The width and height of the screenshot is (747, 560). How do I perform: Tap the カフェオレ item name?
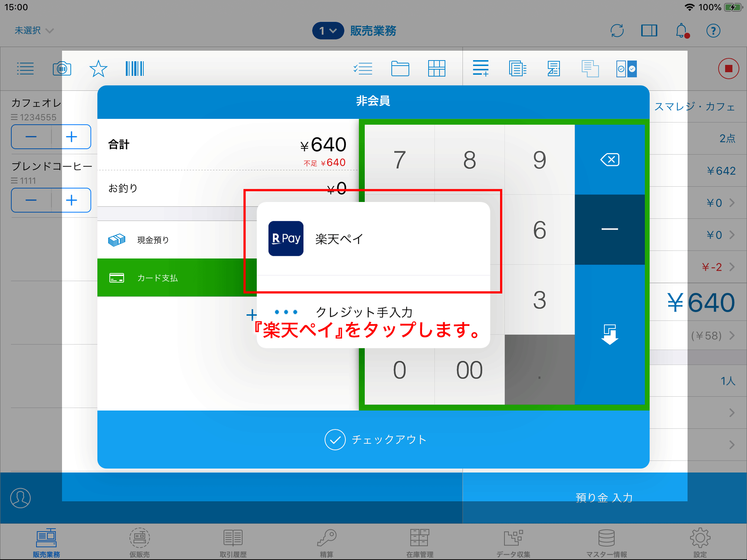(x=36, y=103)
